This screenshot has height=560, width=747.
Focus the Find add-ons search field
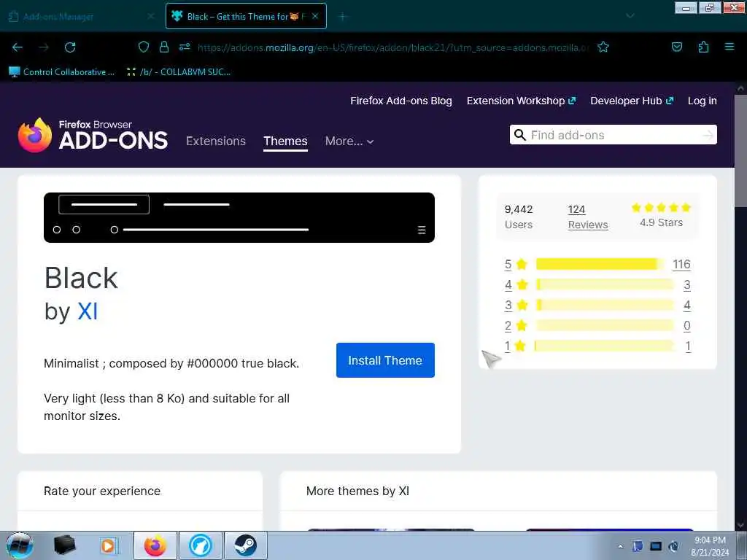coord(614,135)
